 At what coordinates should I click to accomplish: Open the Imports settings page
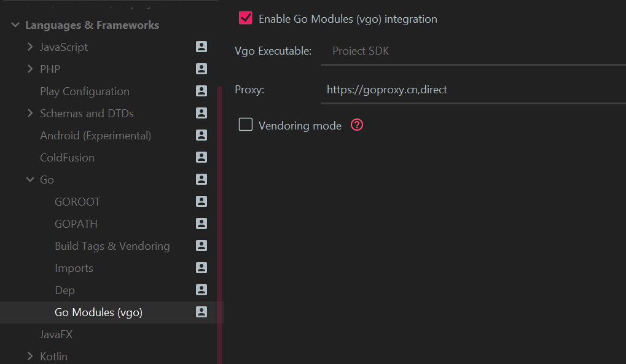(x=74, y=268)
